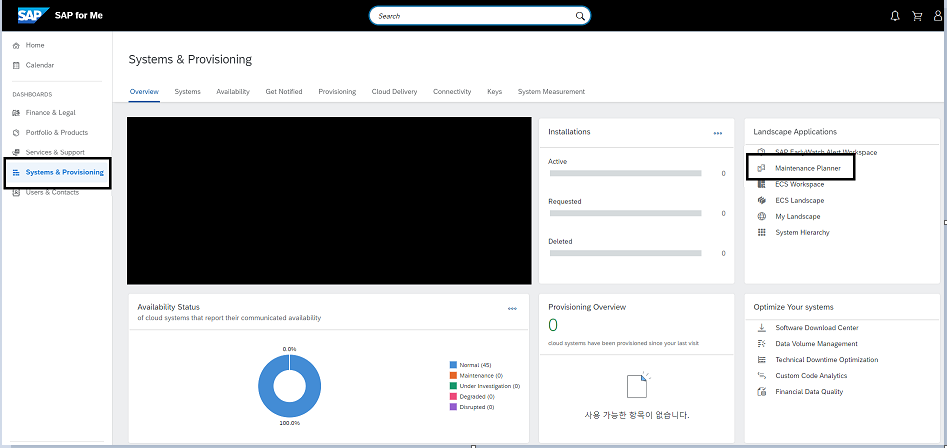Click the orange Maintenance legend swatch
This screenshot has width=947, height=448.
tap(453, 376)
